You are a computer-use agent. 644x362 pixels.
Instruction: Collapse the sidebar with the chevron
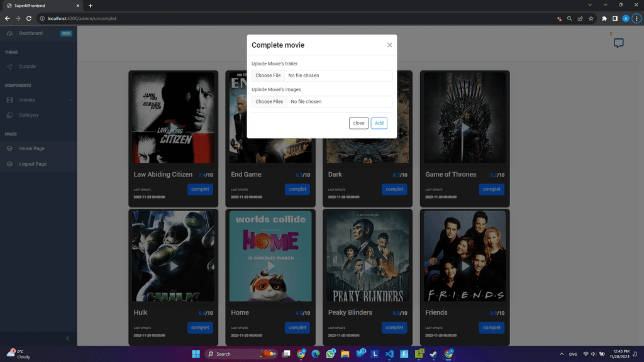point(68,338)
